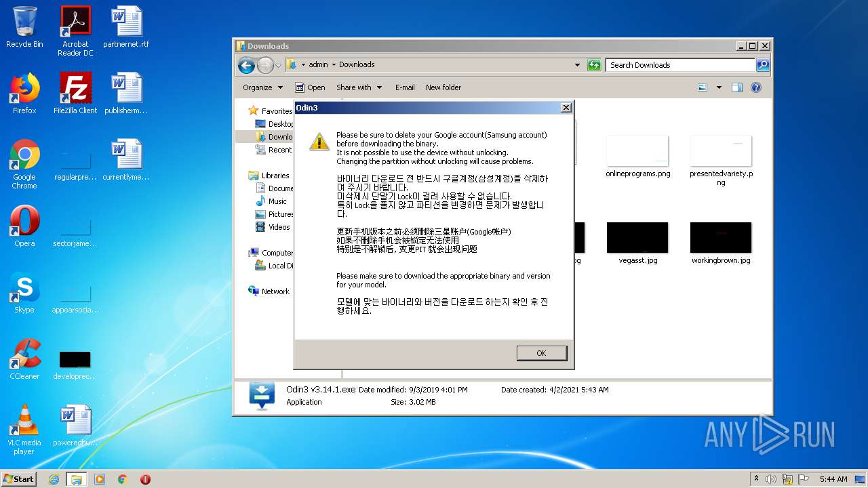868x488 pixels.
Task: Click the taskbar clock 5:44 AM
Action: [833, 479]
